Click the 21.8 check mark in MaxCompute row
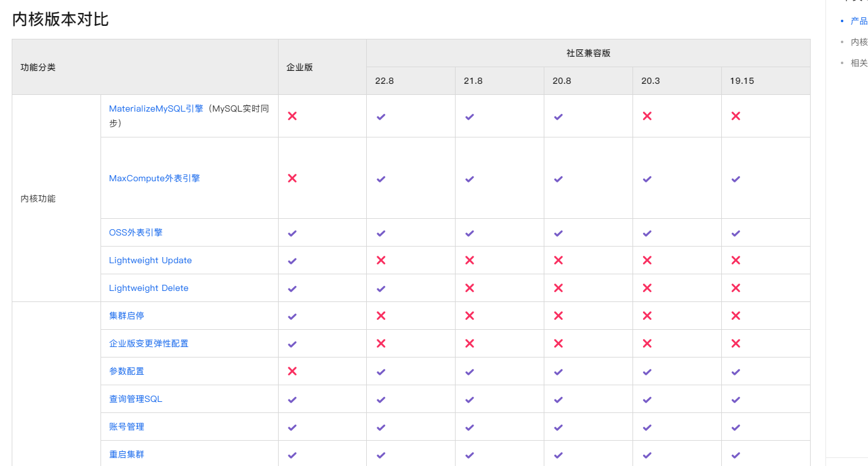Image resolution: width=868 pixels, height=466 pixels. [470, 179]
